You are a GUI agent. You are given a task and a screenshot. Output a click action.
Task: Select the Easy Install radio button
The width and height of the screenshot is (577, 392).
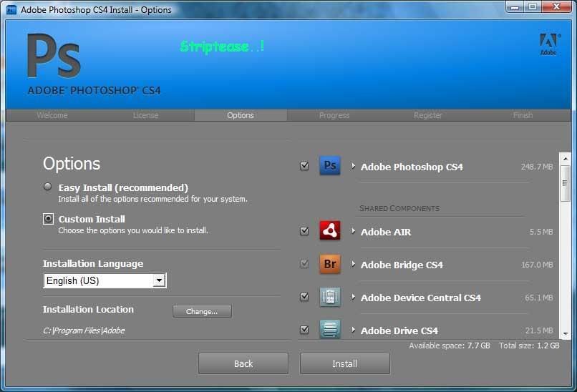tap(47, 187)
